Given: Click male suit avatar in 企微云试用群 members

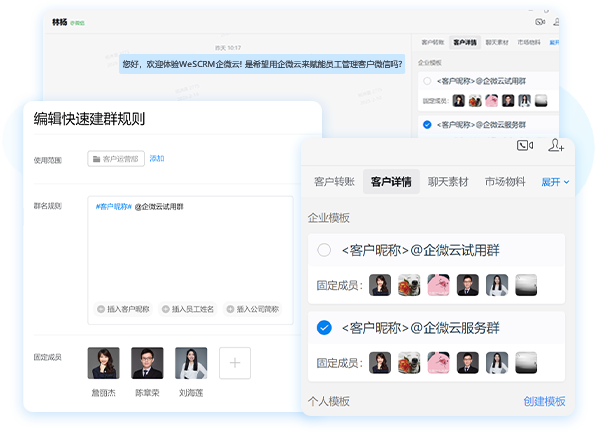Looking at the screenshot, I should pyautogui.click(x=468, y=285).
